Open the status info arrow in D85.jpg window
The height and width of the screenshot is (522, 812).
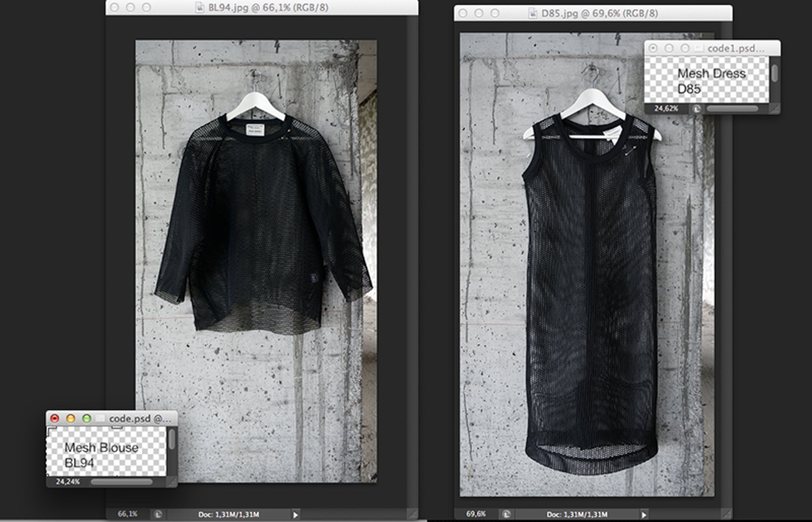tap(644, 515)
